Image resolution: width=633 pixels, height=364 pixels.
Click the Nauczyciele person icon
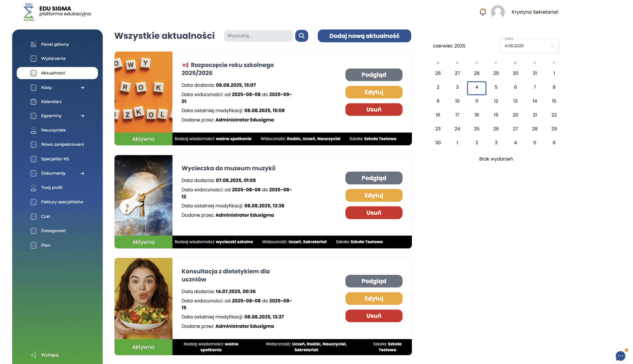click(34, 130)
